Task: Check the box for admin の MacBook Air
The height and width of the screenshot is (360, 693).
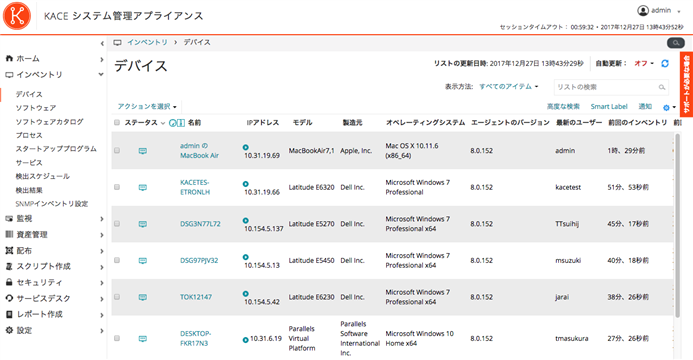Action: coord(117,151)
